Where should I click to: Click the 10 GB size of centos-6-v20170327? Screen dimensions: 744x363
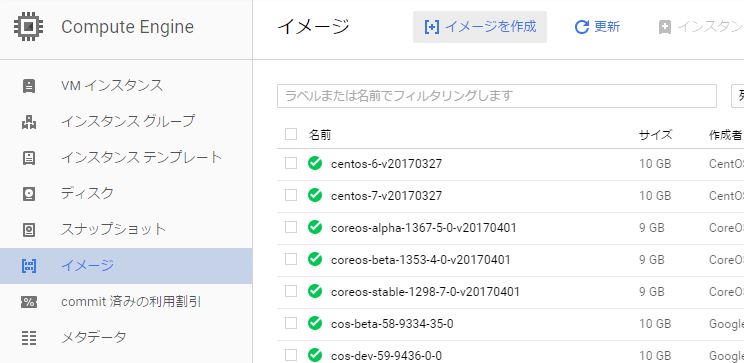coord(655,164)
